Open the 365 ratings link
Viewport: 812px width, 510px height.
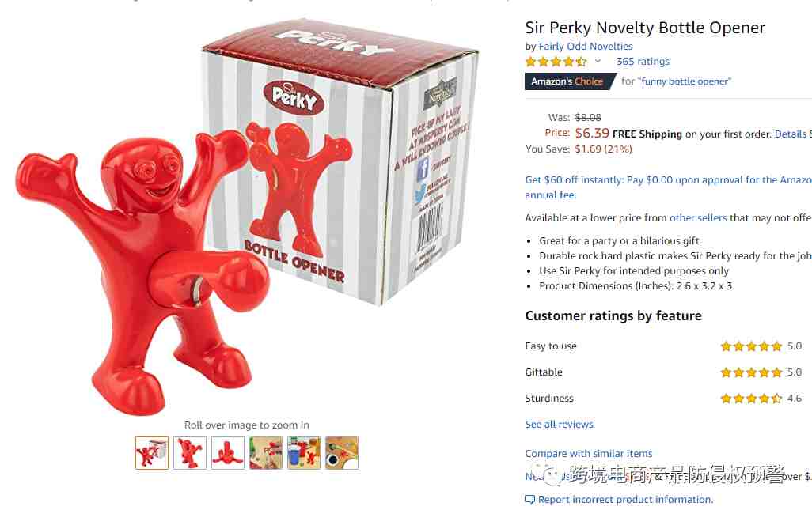pyautogui.click(x=643, y=61)
